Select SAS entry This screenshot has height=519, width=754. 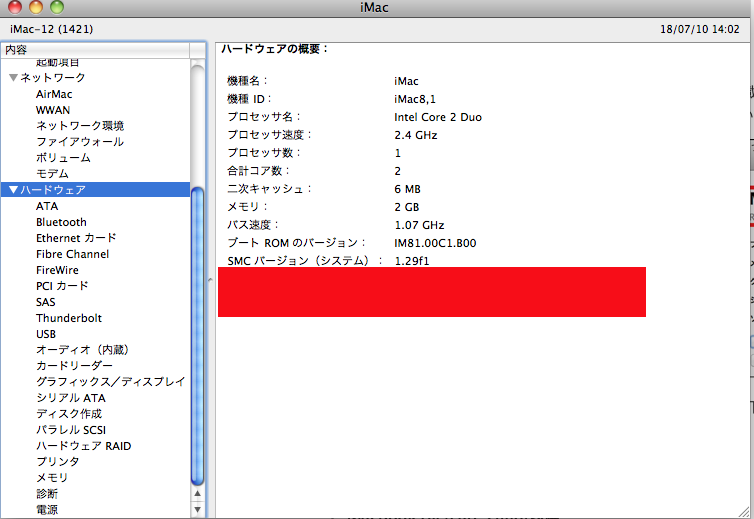coord(46,302)
